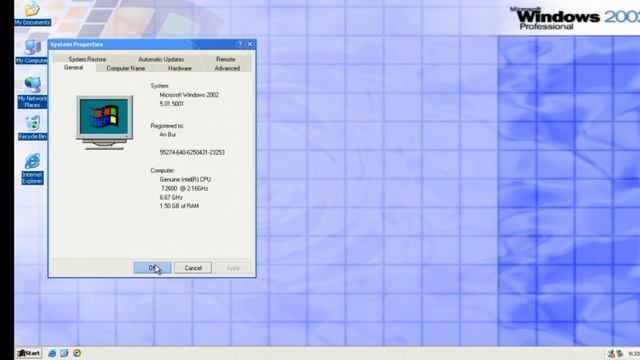Click the green network icon in system tray
The height and width of the screenshot is (360, 640).
coord(620,353)
